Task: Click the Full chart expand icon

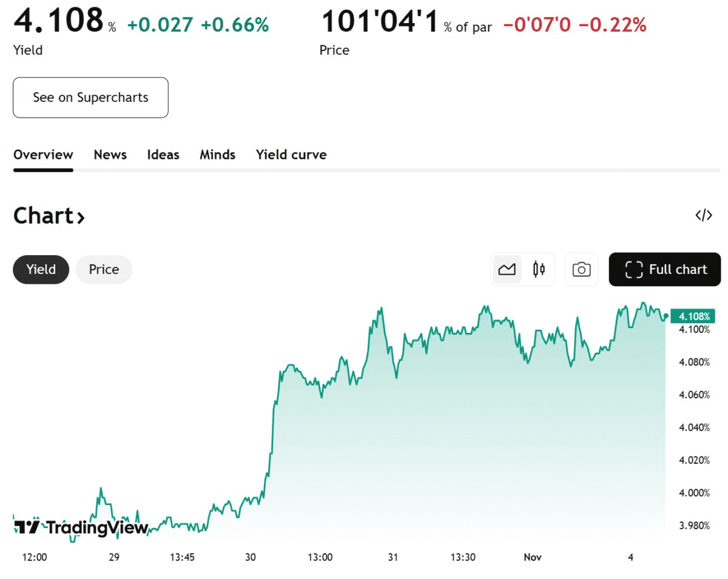Action: [633, 269]
